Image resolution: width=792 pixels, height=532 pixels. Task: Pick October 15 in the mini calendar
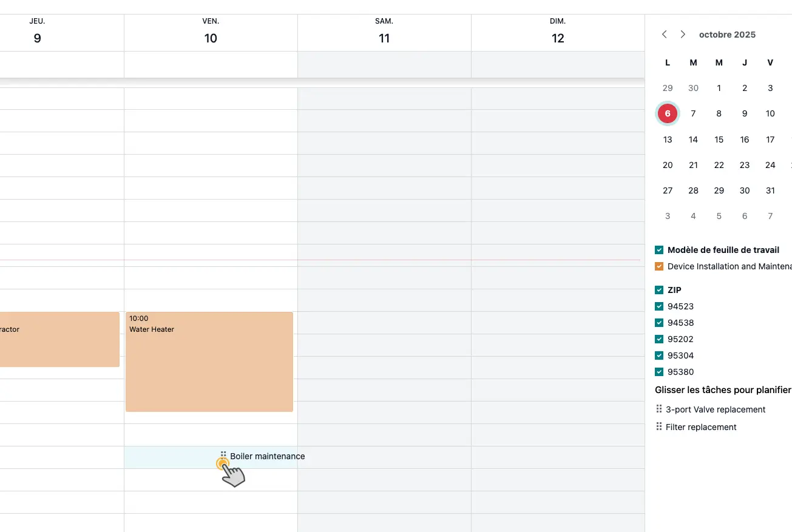point(719,140)
